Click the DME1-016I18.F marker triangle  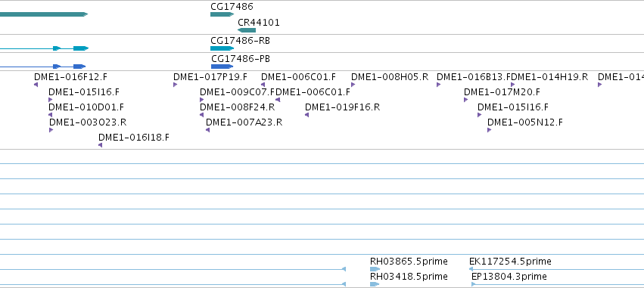pos(100,145)
